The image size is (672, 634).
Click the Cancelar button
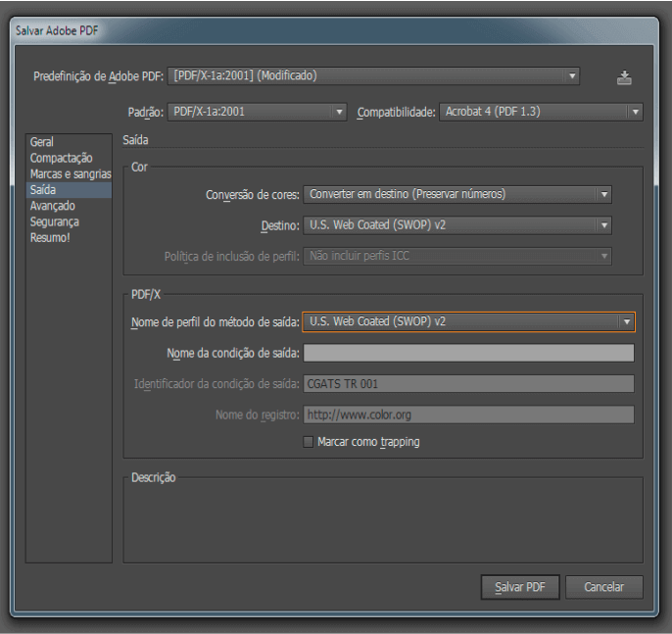click(x=603, y=587)
